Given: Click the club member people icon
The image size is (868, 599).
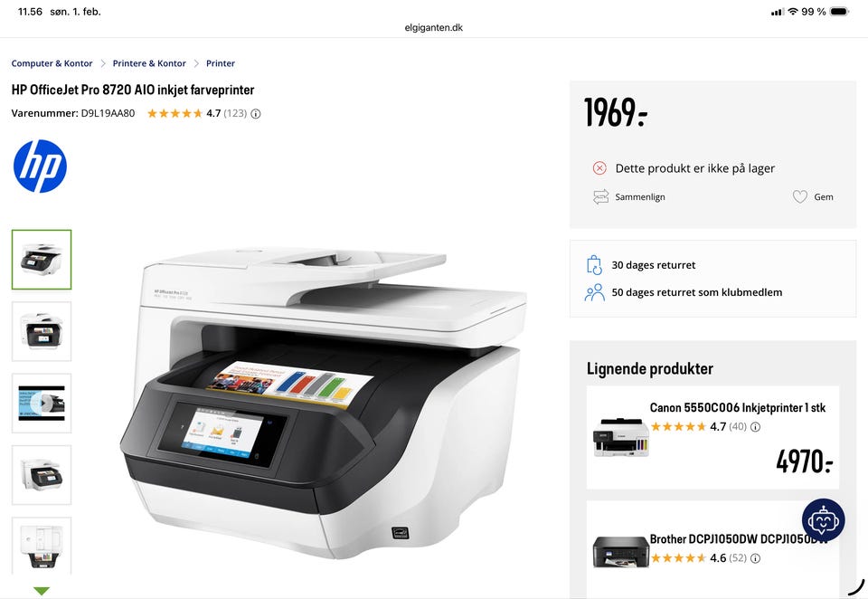Looking at the screenshot, I should (x=595, y=292).
